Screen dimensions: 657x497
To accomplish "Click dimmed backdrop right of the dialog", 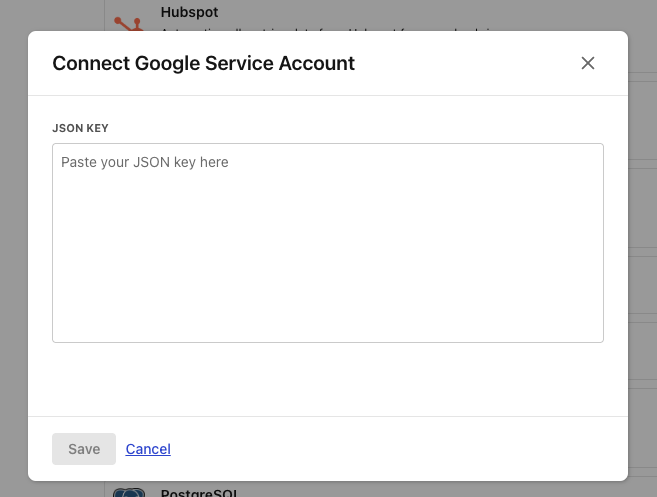I will (x=643, y=250).
